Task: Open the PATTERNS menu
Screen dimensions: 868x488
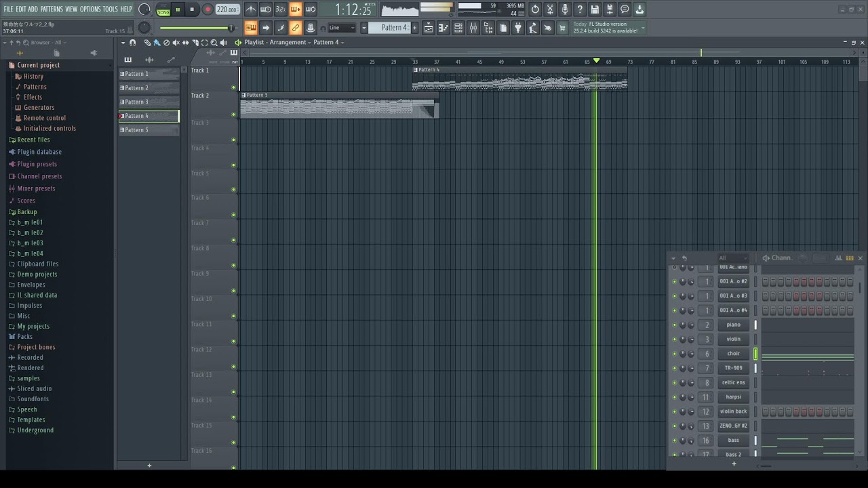Action: pos(52,9)
